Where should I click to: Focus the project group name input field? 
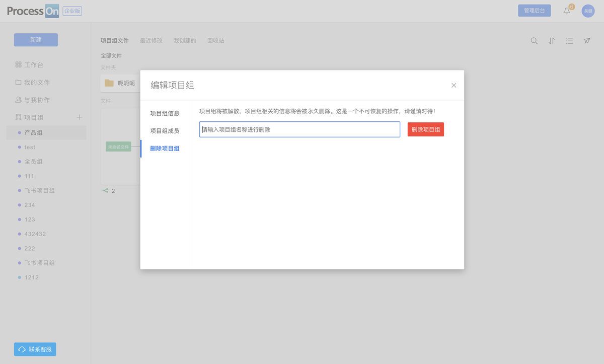(x=300, y=129)
